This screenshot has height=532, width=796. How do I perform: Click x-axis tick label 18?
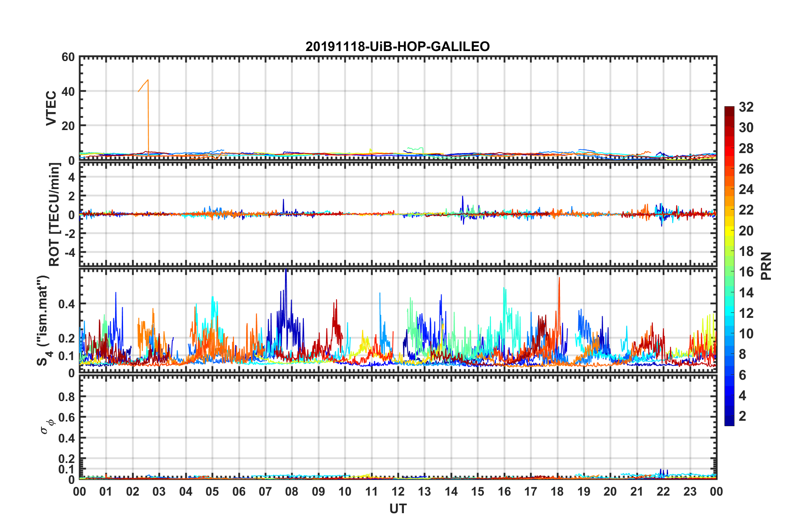(x=557, y=491)
